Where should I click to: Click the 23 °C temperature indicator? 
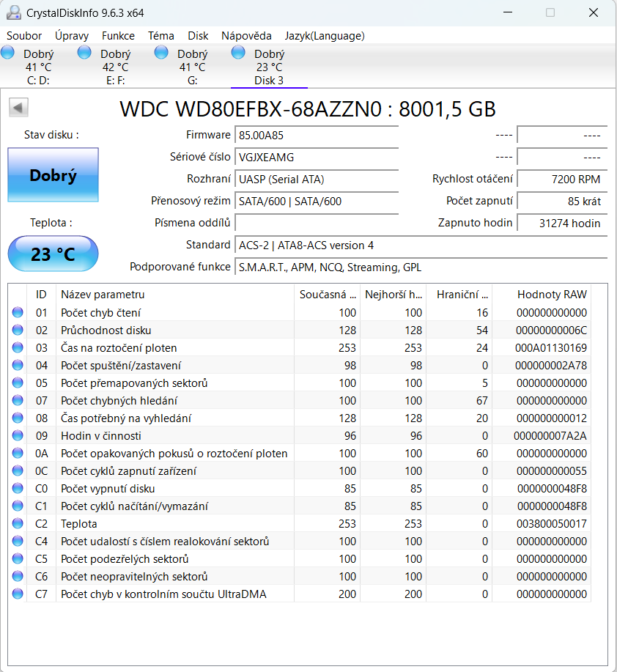click(52, 253)
